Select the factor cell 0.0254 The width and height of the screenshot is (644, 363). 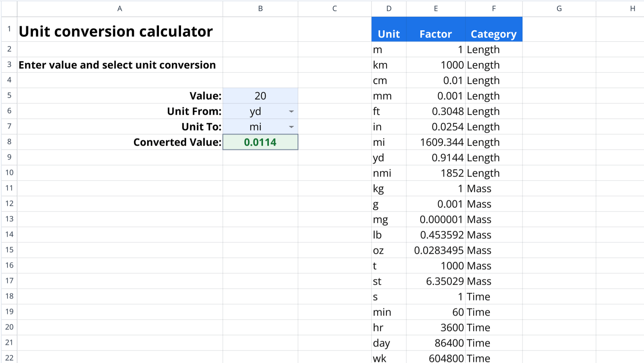pos(436,127)
